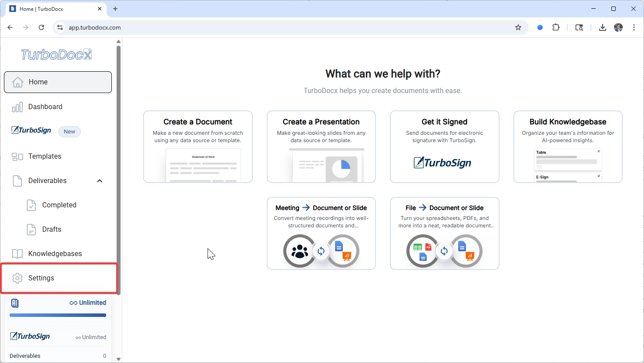Open the Chrome profile avatar
This screenshot has width=644, height=363.
coord(618,27)
